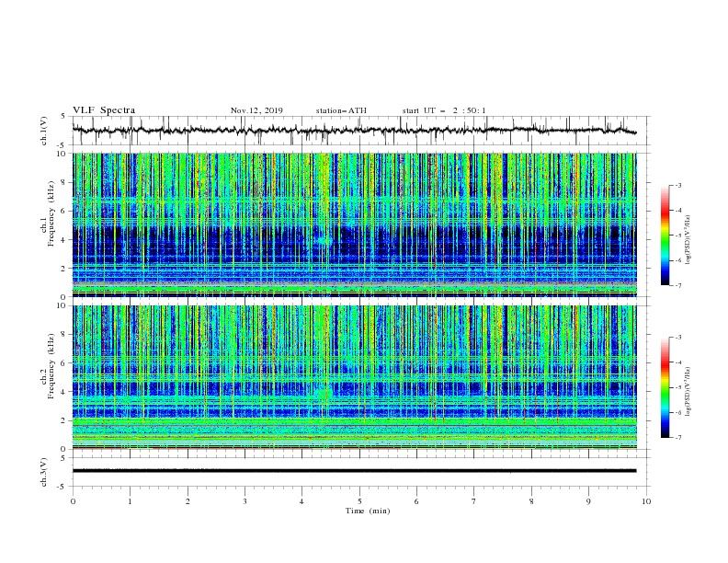Click the "Time (min)" axis title

coord(368,511)
